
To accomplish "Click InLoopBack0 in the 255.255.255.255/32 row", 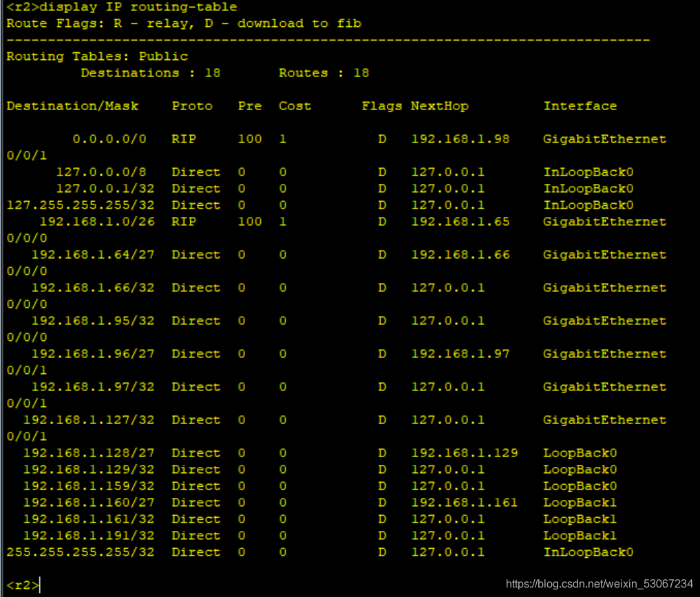I will pyautogui.click(x=588, y=552).
